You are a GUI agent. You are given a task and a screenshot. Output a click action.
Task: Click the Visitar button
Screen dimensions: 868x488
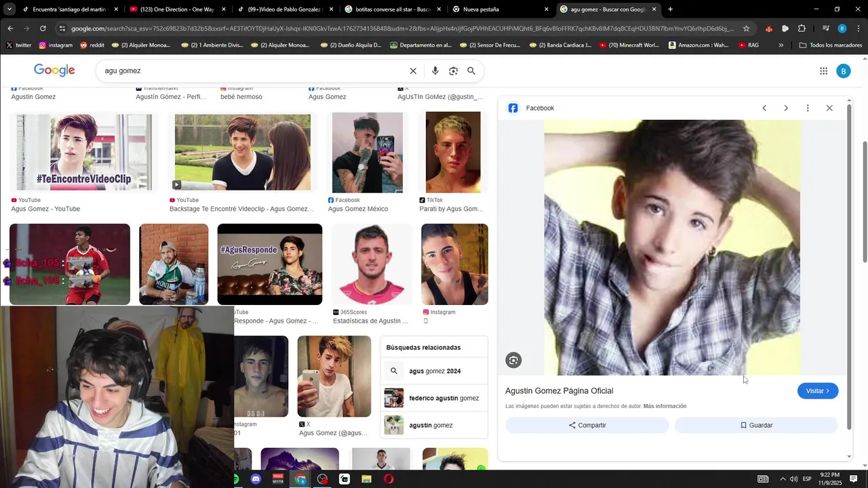click(x=818, y=391)
